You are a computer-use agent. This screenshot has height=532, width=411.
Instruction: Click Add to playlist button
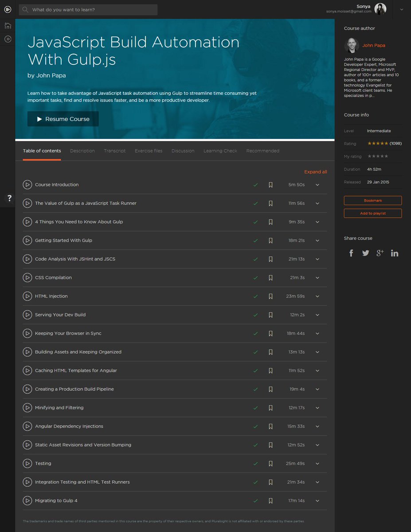373,213
